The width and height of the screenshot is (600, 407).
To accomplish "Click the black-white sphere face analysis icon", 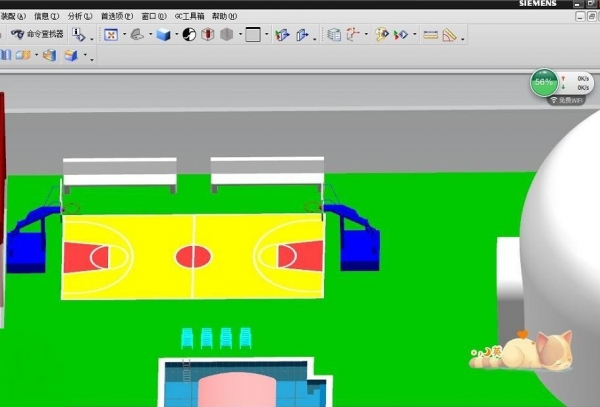I will click(x=187, y=35).
